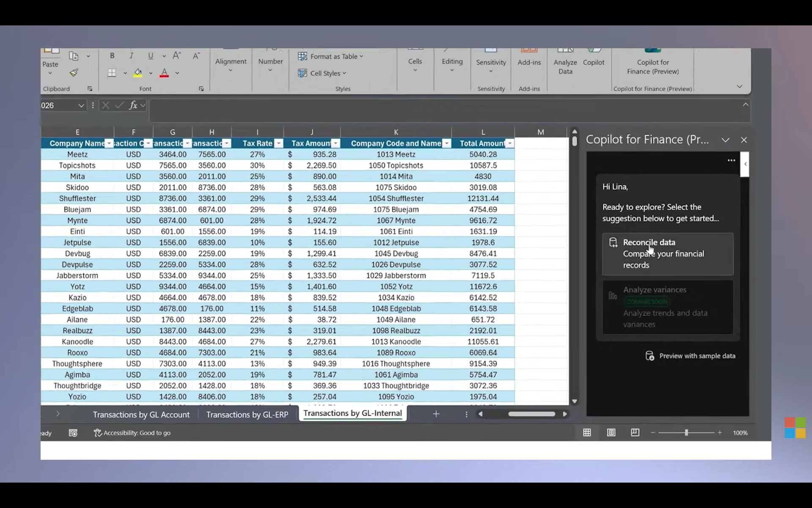Image resolution: width=812 pixels, height=508 pixels.
Task: Apply the font color icon
Action: pos(164,72)
